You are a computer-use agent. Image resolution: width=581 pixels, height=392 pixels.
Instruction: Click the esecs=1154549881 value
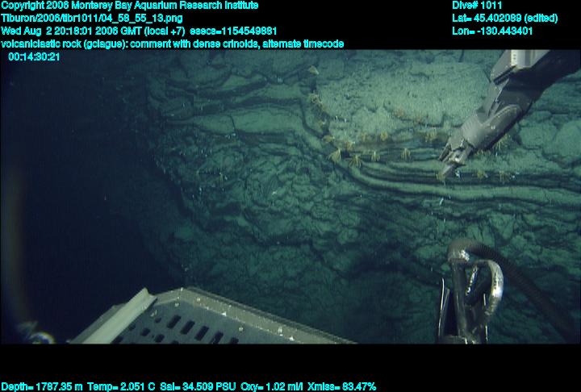tap(233, 31)
